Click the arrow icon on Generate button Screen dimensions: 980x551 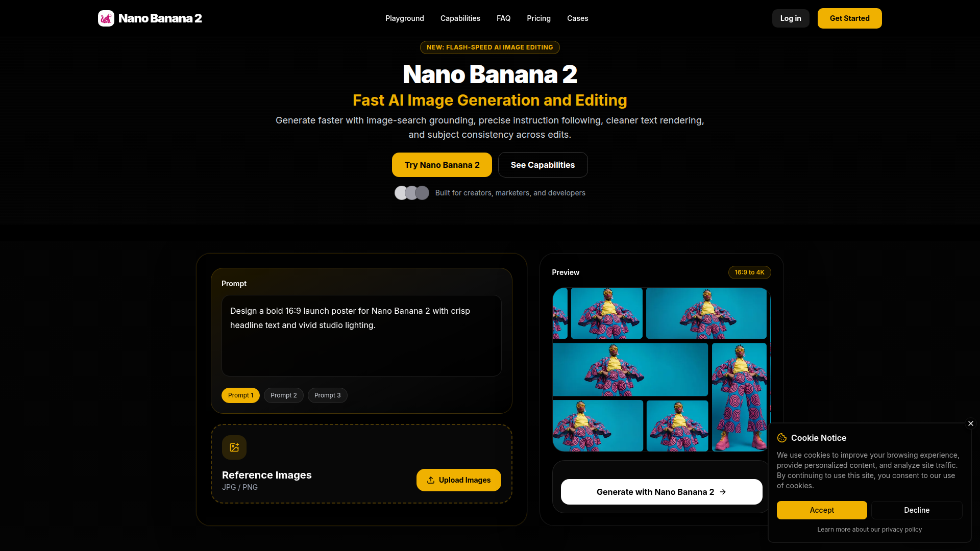point(723,492)
